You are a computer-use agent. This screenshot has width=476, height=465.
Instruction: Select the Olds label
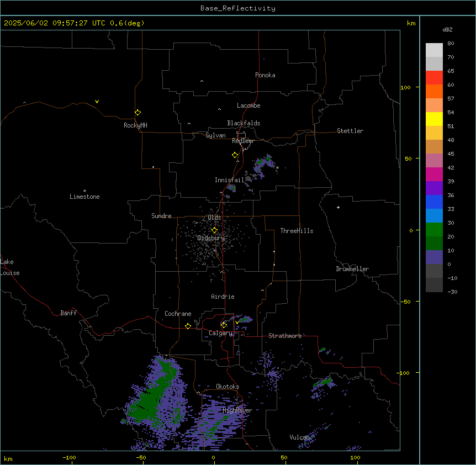pyautogui.click(x=214, y=218)
